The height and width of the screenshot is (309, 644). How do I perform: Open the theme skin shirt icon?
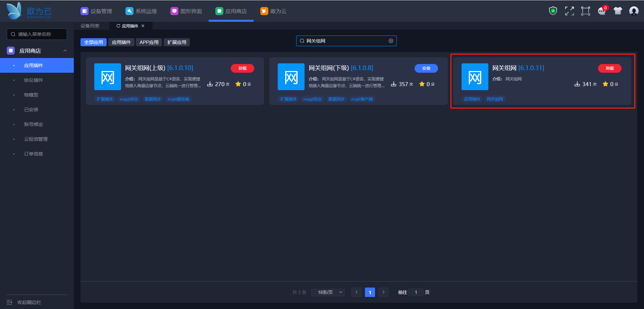(618, 11)
